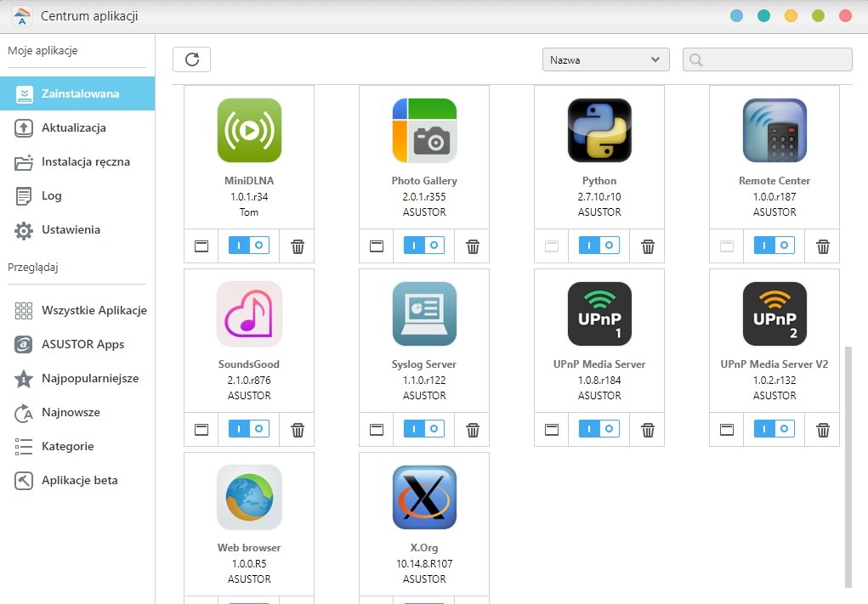Toggle MiniDLNA on/off switch
This screenshot has height=604, width=868.
coord(249,245)
